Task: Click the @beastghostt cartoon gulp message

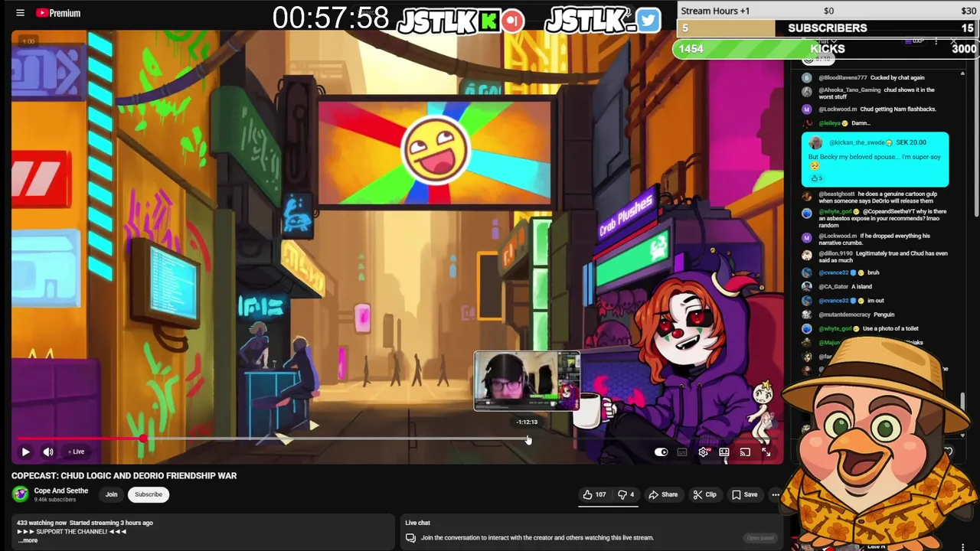Action: point(877,197)
